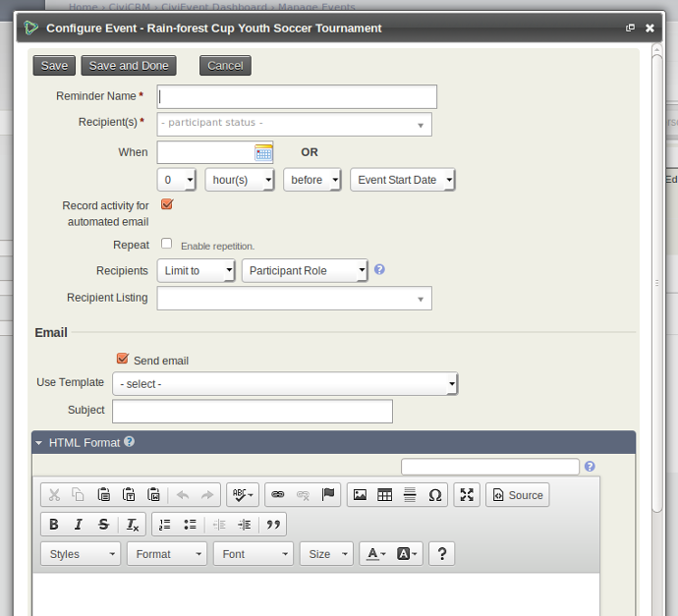Viewport: 678px width, 616px height.
Task: Collapse the HTML Format section
Action: click(39, 443)
